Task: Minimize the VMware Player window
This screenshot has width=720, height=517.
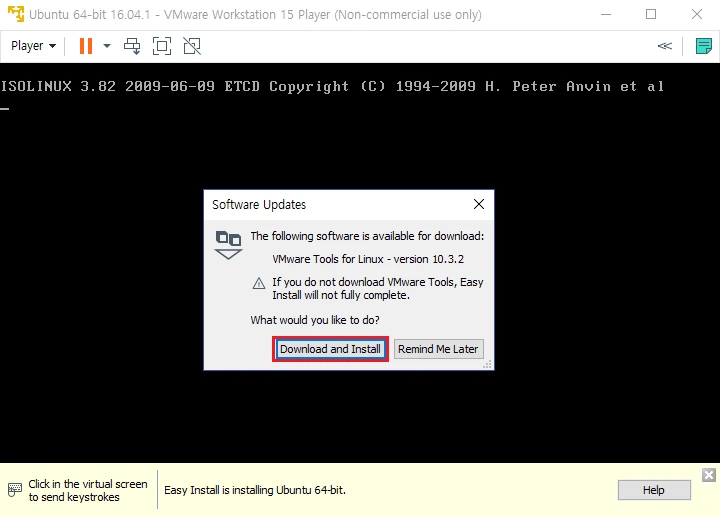Action: (606, 14)
